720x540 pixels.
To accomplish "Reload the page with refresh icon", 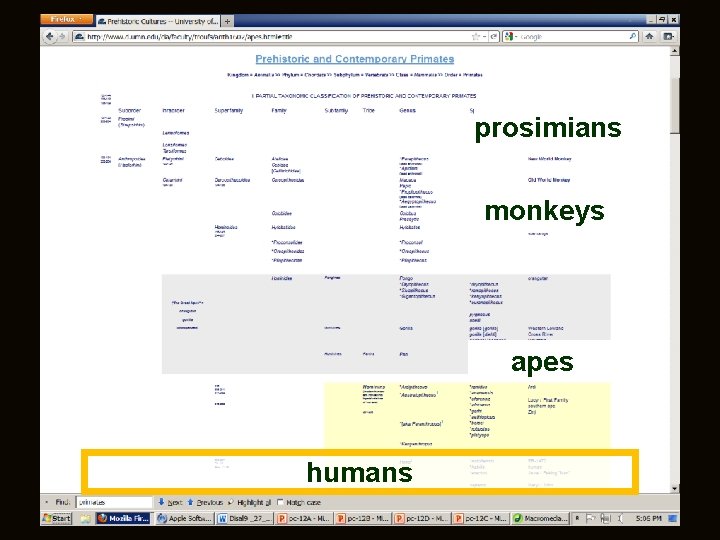I will coord(494,36).
